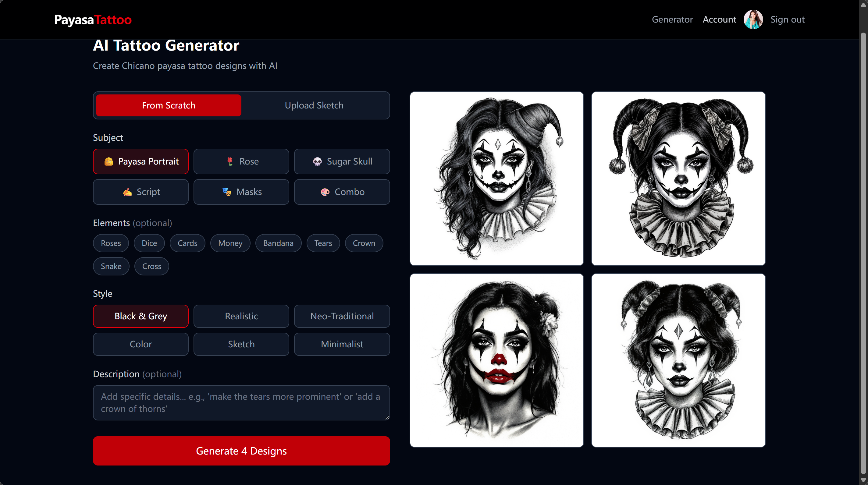Select the Rose subject option
Image resolution: width=868 pixels, height=485 pixels.
[x=241, y=161]
